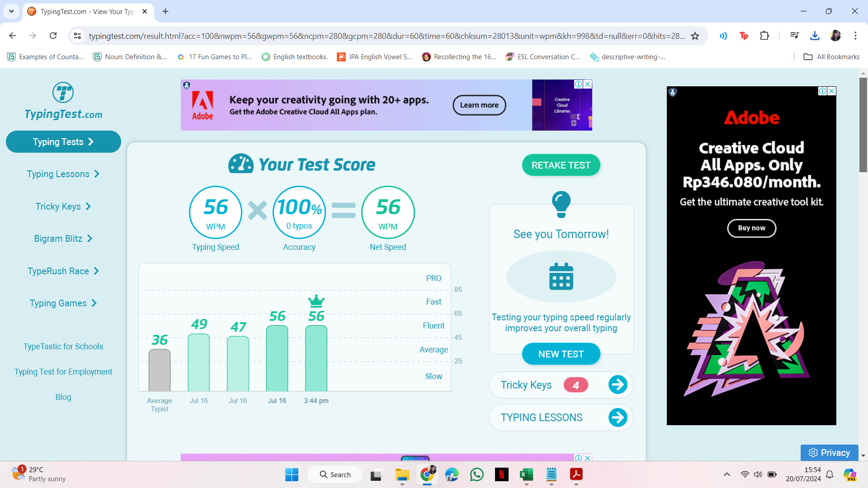Open the tab search dropdown arrow
The width and height of the screenshot is (868, 488).
[x=11, y=11]
